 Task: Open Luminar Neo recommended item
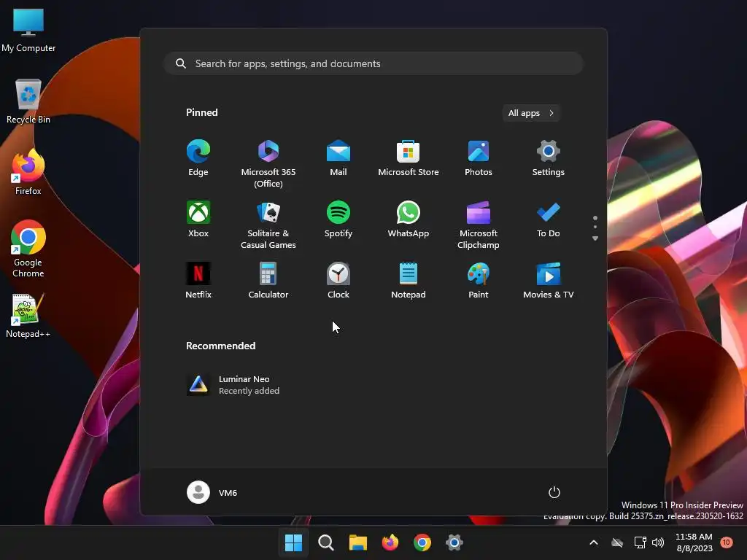point(233,384)
